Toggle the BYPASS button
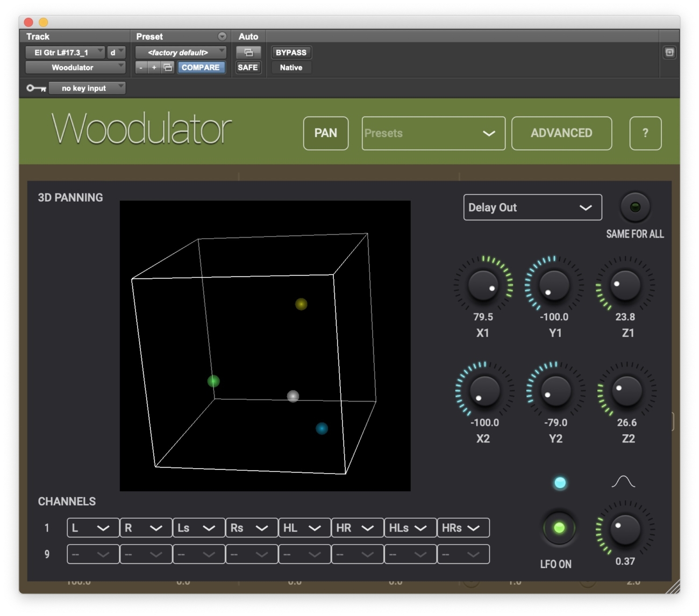This screenshot has height=616, width=699. coord(291,52)
